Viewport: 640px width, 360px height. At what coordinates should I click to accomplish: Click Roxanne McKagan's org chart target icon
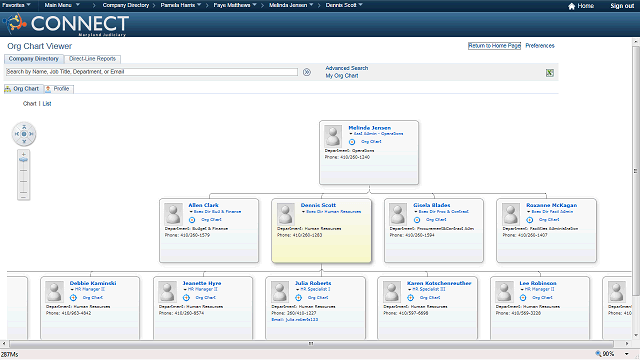[x=529, y=220]
